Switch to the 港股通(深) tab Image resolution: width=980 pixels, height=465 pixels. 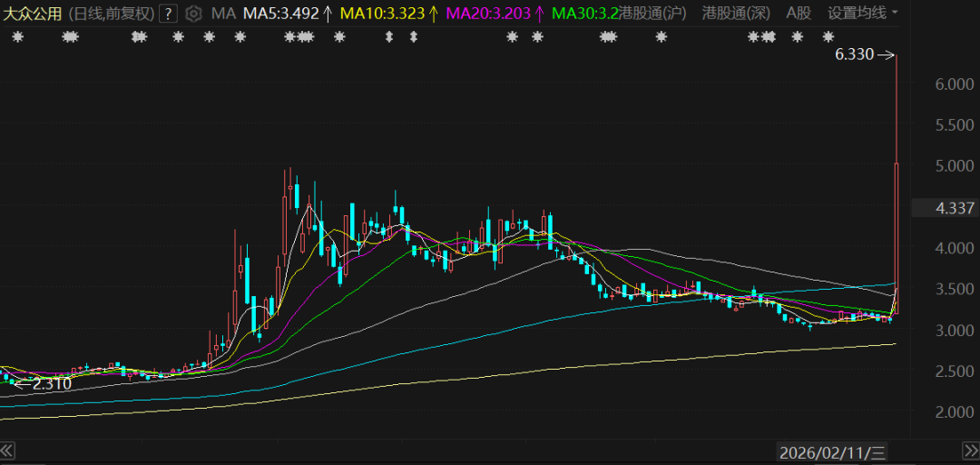736,14
